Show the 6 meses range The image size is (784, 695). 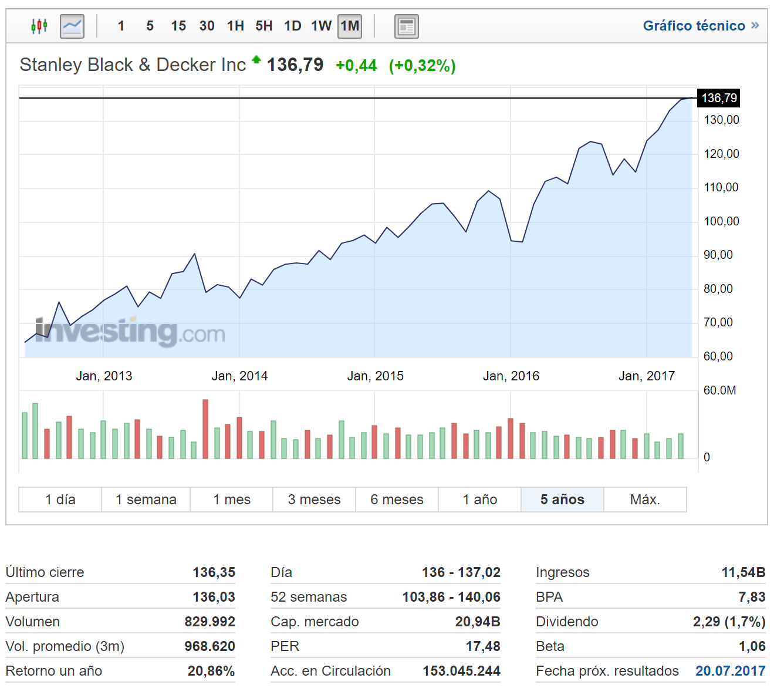[397, 500]
